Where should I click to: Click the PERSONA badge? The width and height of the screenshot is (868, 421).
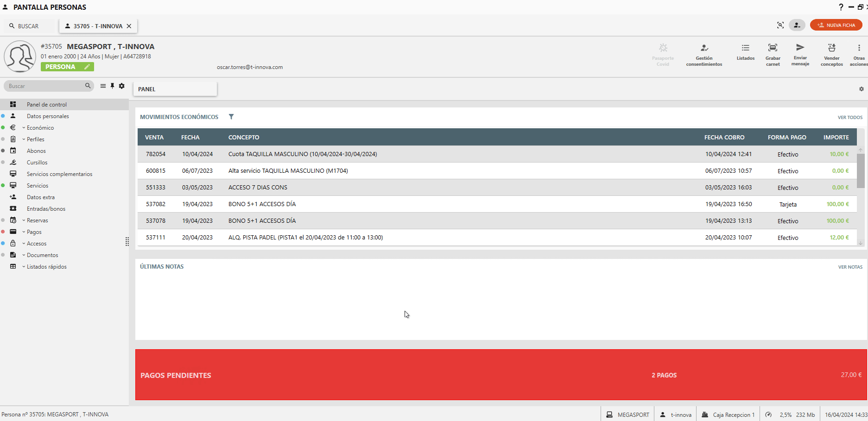point(67,67)
